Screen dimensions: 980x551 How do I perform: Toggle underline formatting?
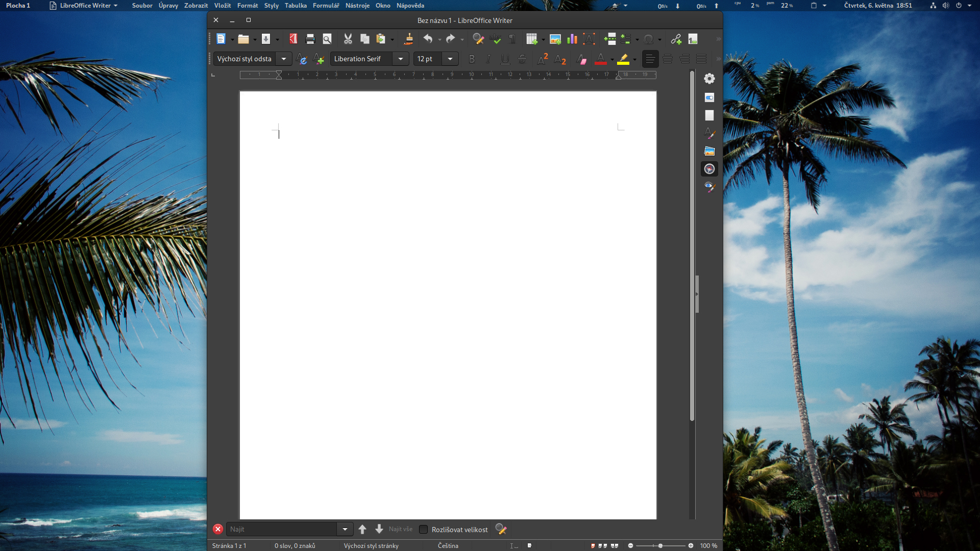pos(505,59)
